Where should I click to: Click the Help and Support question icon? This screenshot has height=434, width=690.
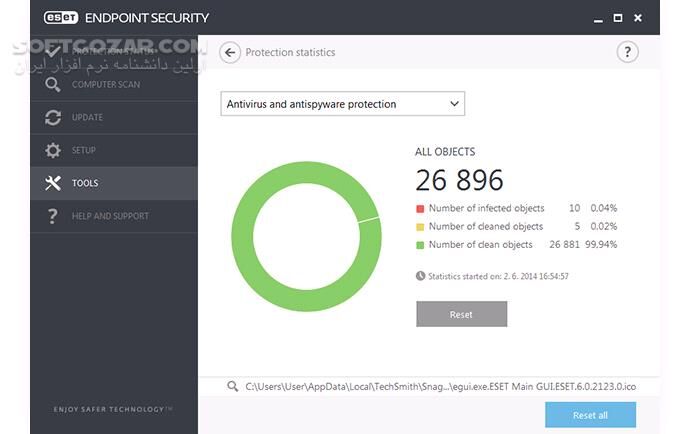point(53,216)
